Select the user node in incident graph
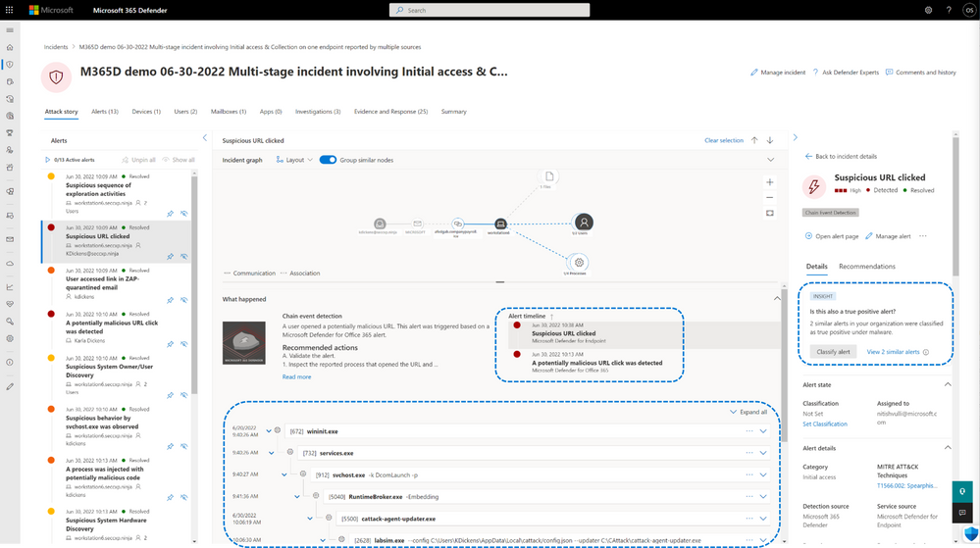This screenshot has height=548, width=980. pos(583,223)
